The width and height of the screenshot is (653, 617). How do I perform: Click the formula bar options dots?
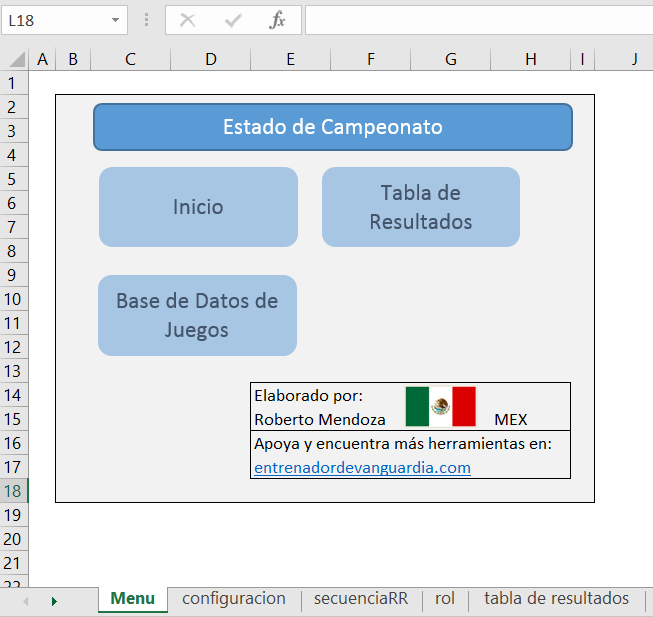tap(147, 20)
